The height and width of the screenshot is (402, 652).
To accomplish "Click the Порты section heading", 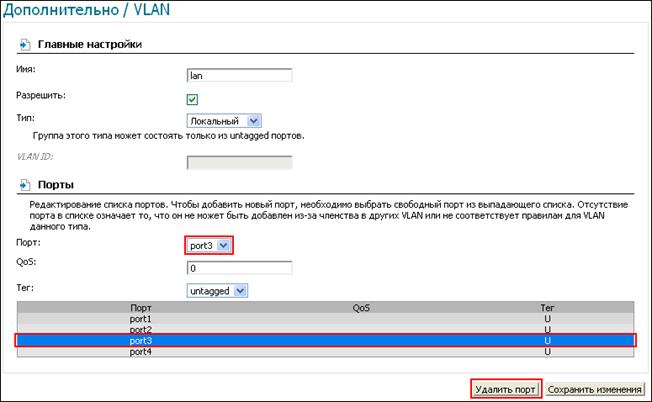I will (56, 185).
